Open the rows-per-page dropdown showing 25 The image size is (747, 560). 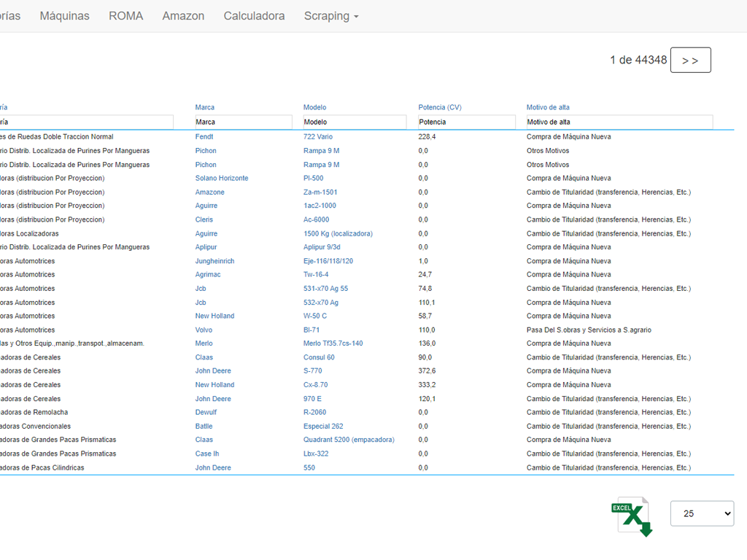702,513
